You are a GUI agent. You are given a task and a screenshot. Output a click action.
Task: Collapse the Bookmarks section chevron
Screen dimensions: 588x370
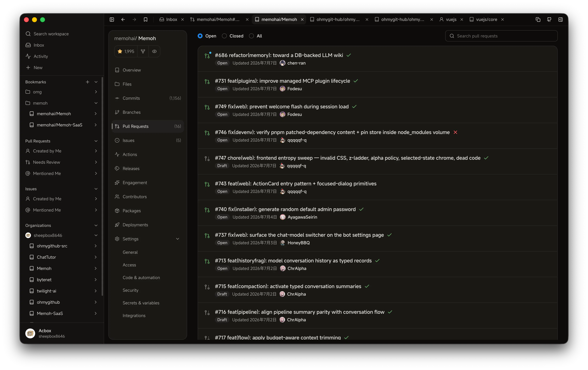point(96,82)
